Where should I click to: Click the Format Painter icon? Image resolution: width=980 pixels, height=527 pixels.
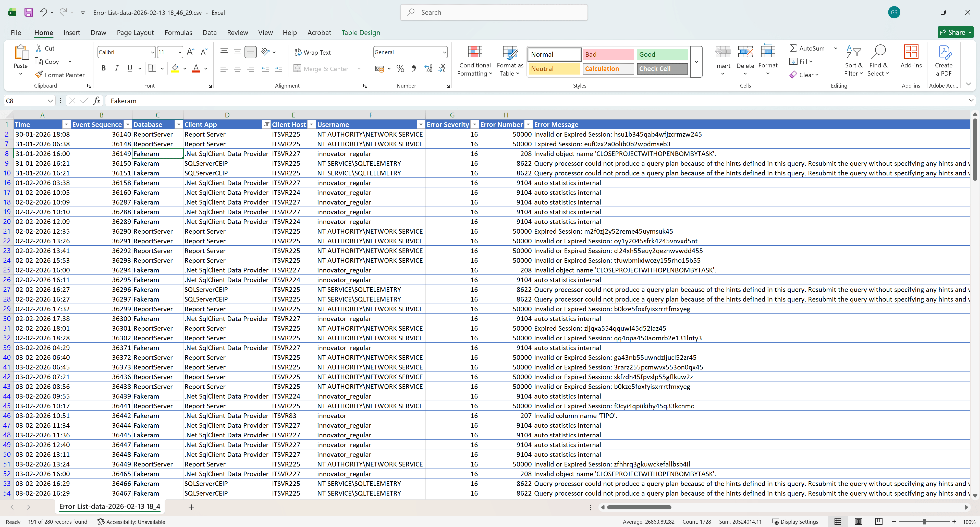tap(39, 75)
